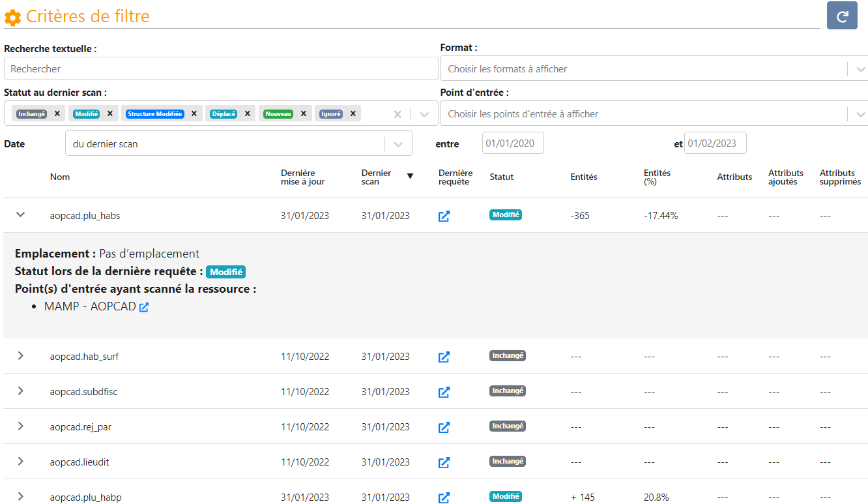
Task: Click the start date field 01/01/2020
Action: [x=513, y=143]
